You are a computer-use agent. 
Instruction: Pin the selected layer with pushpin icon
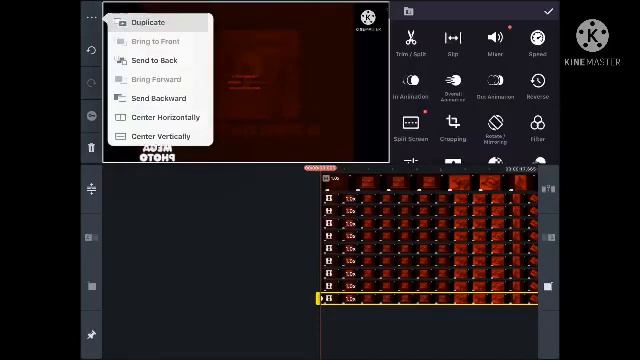91,335
